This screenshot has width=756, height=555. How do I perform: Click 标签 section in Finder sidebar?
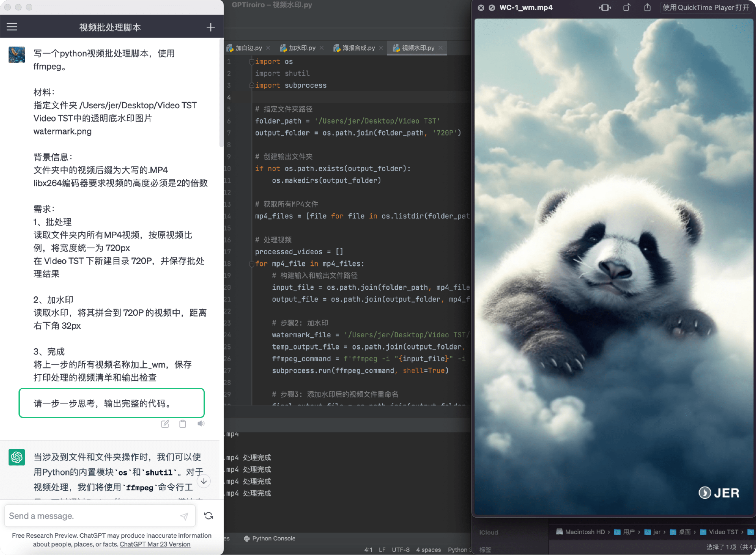[x=485, y=549]
